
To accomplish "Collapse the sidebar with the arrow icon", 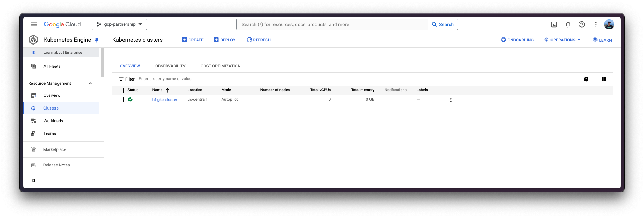I will pyautogui.click(x=34, y=181).
